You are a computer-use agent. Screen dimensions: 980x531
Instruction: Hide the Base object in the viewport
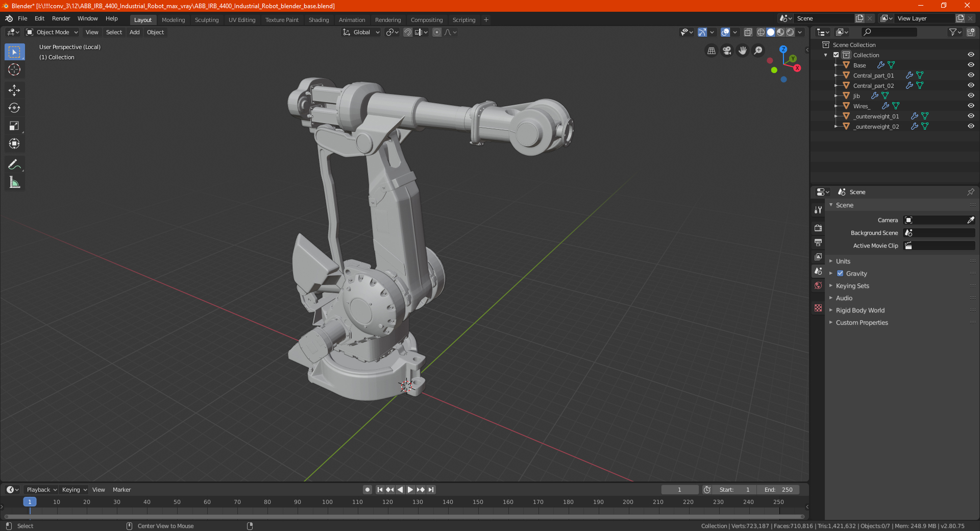pyautogui.click(x=971, y=65)
